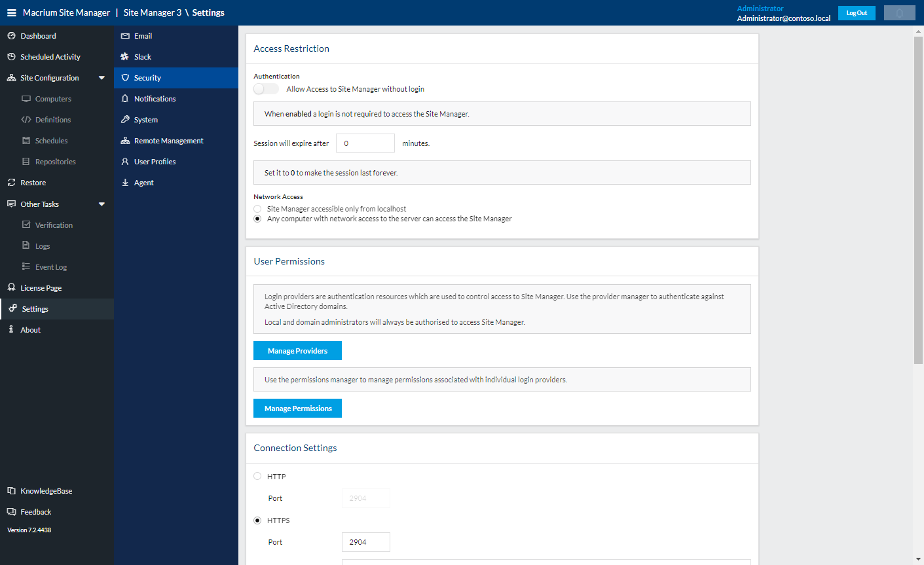
Task: Open the hamburger menu
Action: [11, 12]
